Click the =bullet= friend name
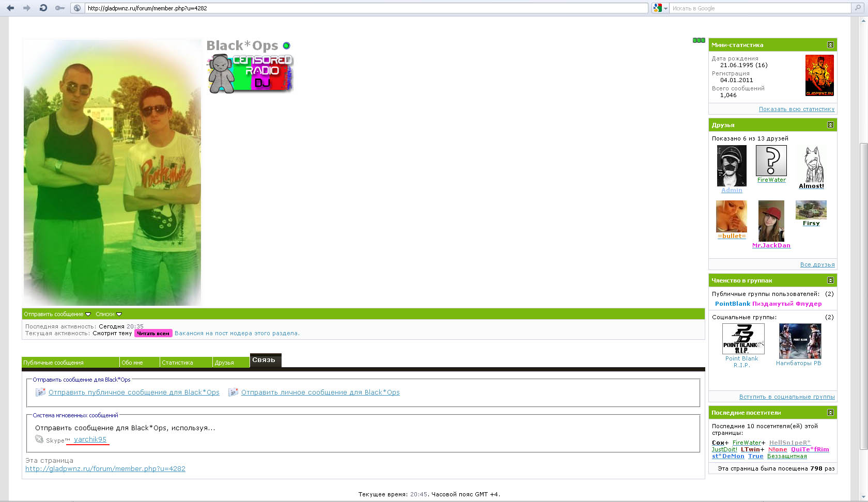 pyautogui.click(x=732, y=236)
